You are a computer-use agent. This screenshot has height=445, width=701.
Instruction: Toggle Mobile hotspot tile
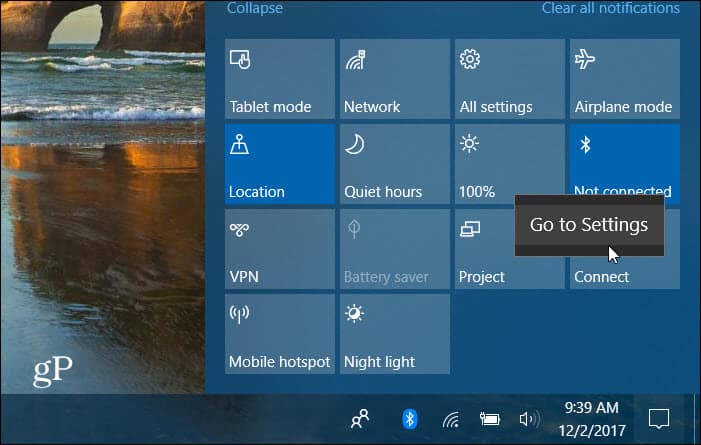point(280,334)
